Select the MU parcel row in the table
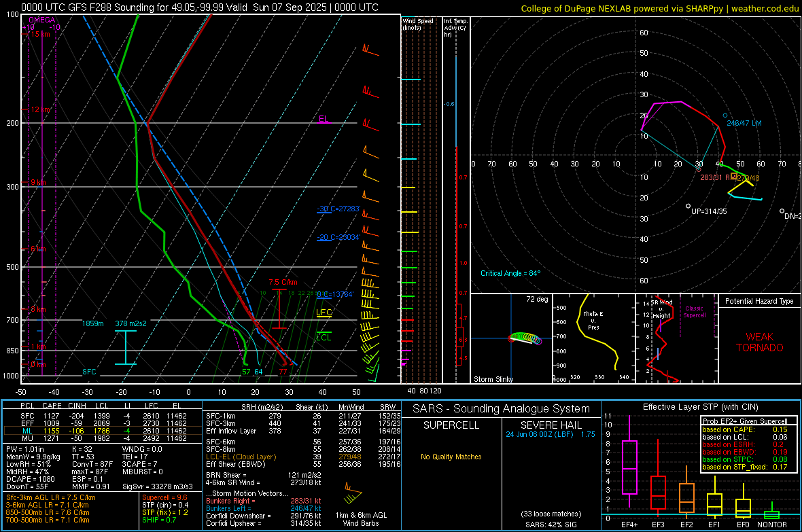The width and height of the screenshot is (802, 532). pos(103,438)
